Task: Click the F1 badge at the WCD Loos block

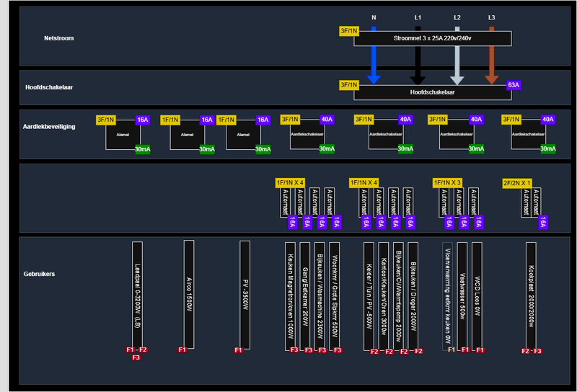Action: (480, 350)
